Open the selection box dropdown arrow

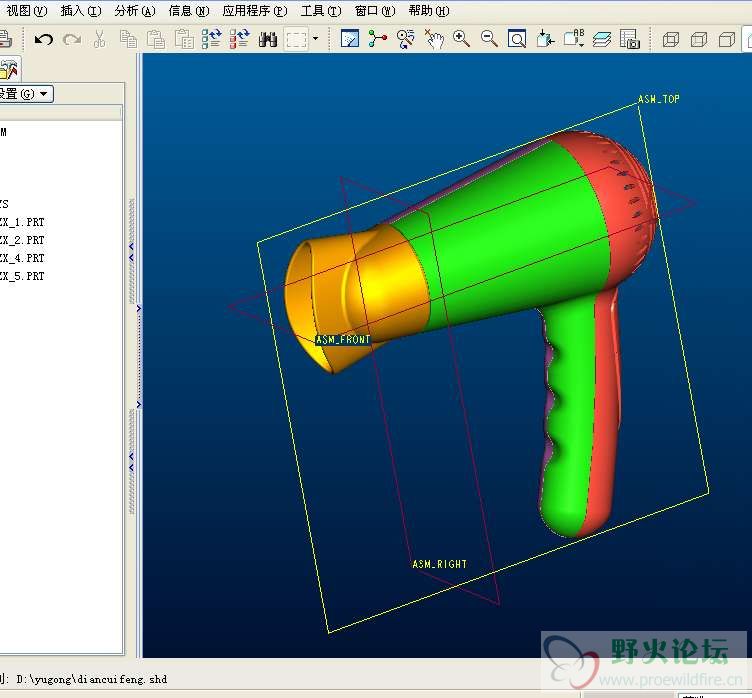tap(316, 38)
